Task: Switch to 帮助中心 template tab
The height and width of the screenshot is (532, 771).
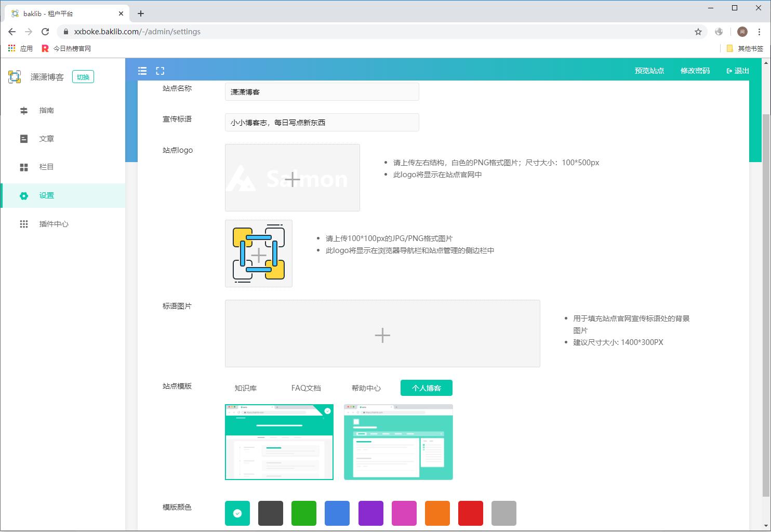Action: (366, 388)
